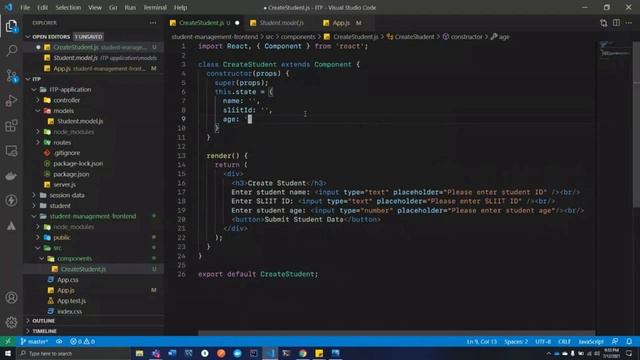Click the JavaScript language mode

[591, 341]
